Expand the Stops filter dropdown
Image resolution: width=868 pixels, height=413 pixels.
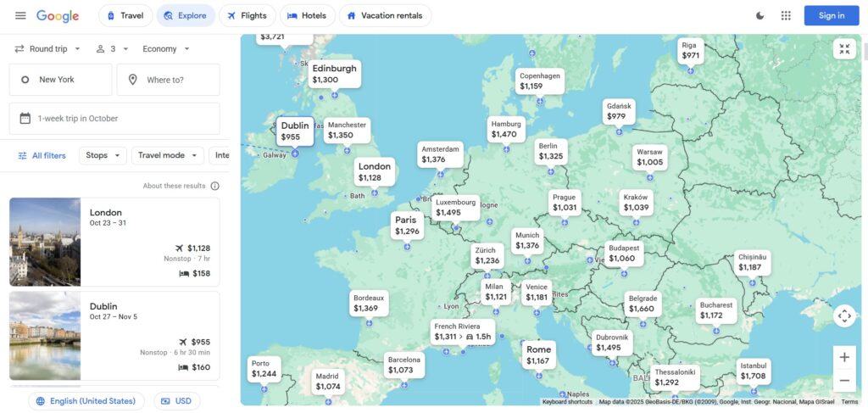click(103, 155)
